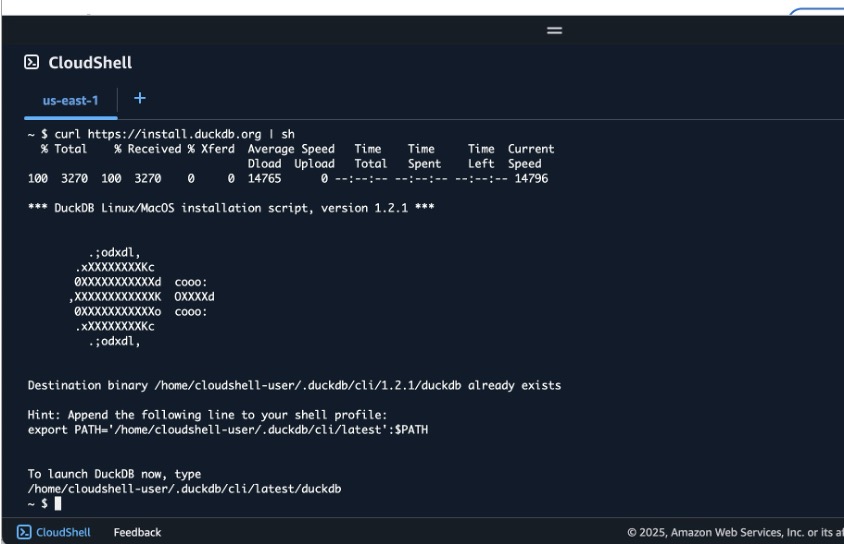Click the CloudShell terminal icon in header
Viewport: 844px width, 544px height.
(x=32, y=62)
